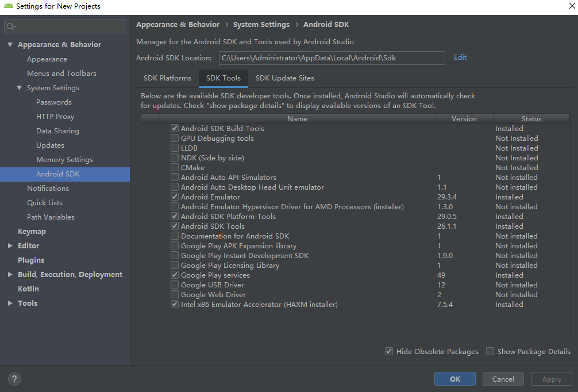
Task: Open the Updates settings page
Action: [50, 145]
